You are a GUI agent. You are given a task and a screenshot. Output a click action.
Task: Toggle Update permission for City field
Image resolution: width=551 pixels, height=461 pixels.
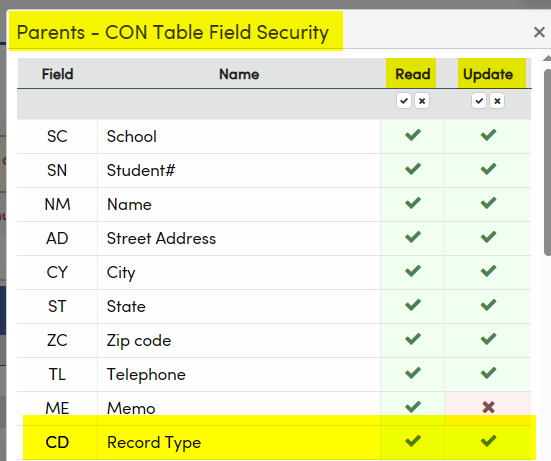[488, 271]
